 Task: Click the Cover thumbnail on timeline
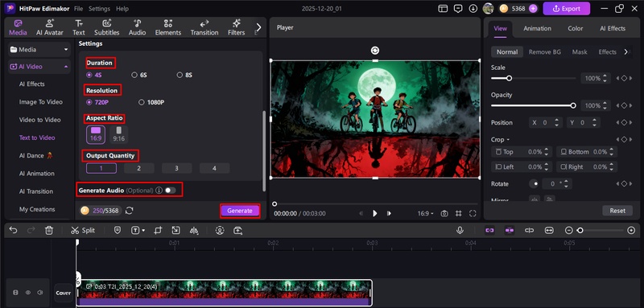pyautogui.click(x=64, y=293)
